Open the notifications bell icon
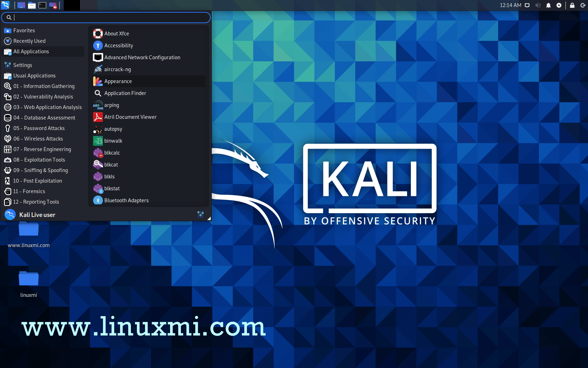The height and width of the screenshot is (368, 588). pos(548,5)
